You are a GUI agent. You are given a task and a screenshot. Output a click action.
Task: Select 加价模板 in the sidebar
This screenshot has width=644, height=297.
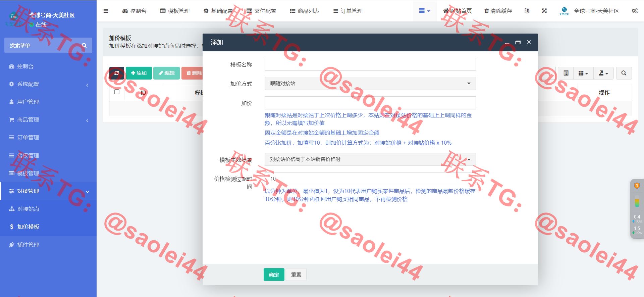(48, 227)
